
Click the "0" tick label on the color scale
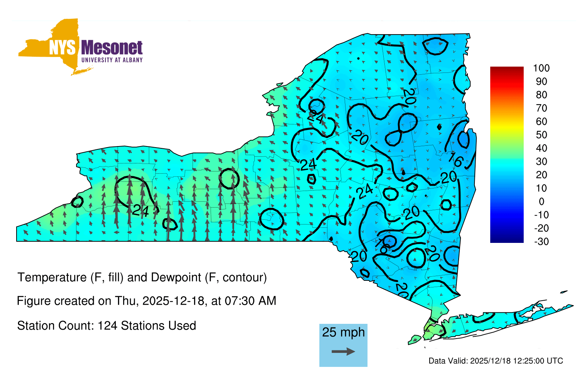[541, 202]
